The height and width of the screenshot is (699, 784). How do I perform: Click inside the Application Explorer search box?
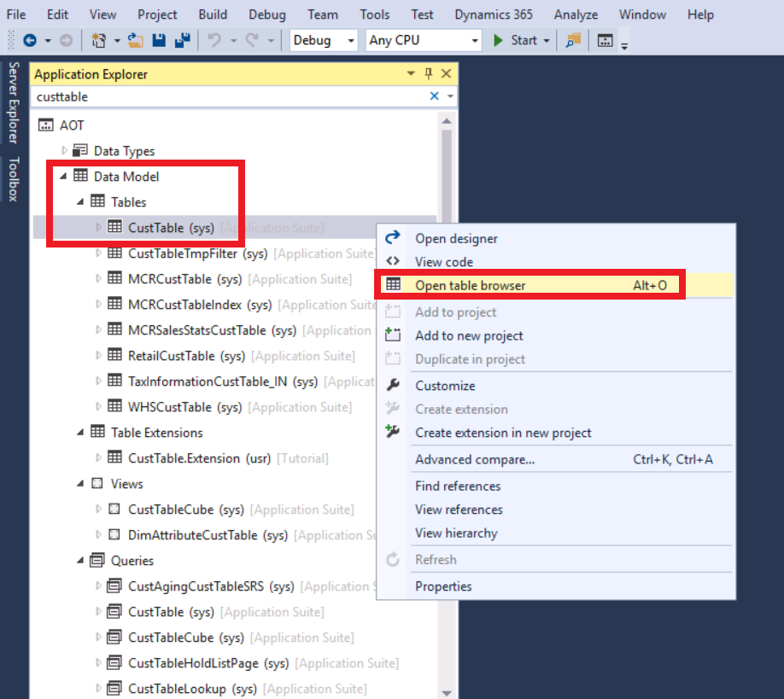(x=214, y=96)
